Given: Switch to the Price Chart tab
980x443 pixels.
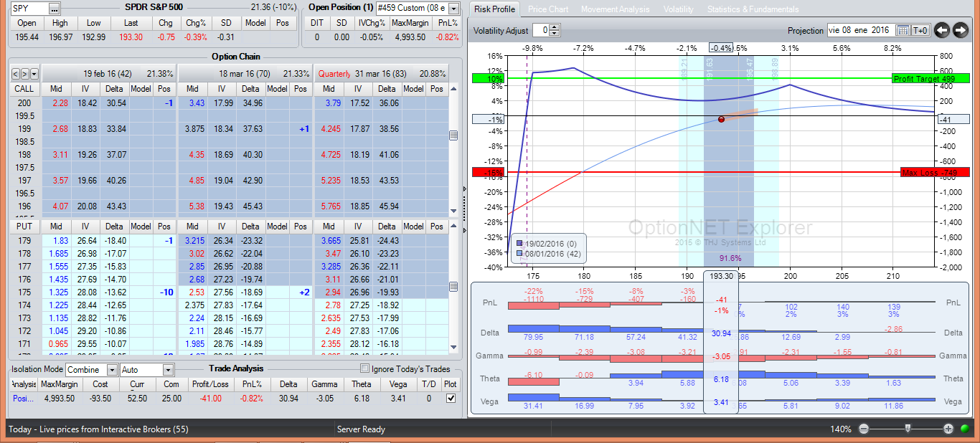Looking at the screenshot, I should (547, 9).
